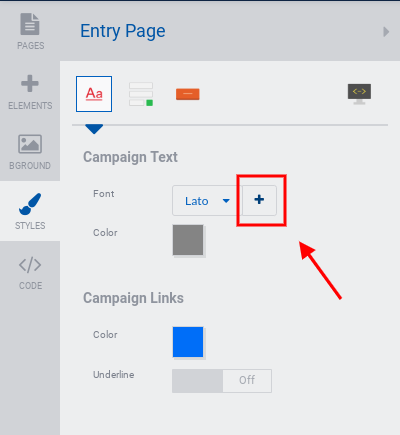Click the Entry Page title
400x435 pixels.
tap(123, 31)
